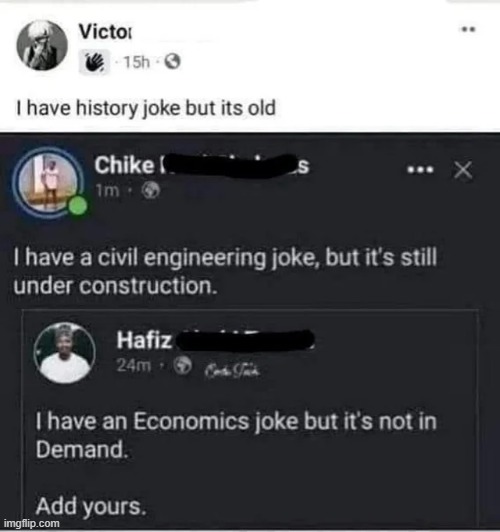
Task: Open Chike's profile picture
Action: coord(48,182)
